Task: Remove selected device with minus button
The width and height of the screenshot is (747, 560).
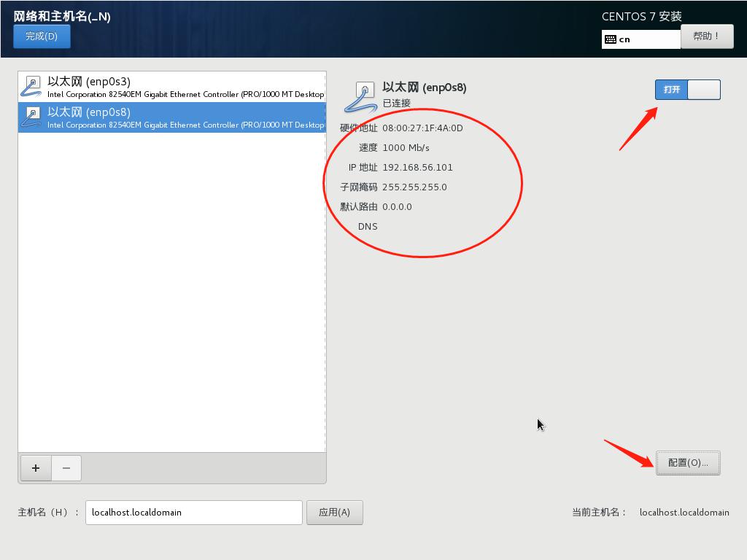Action: tap(66, 468)
